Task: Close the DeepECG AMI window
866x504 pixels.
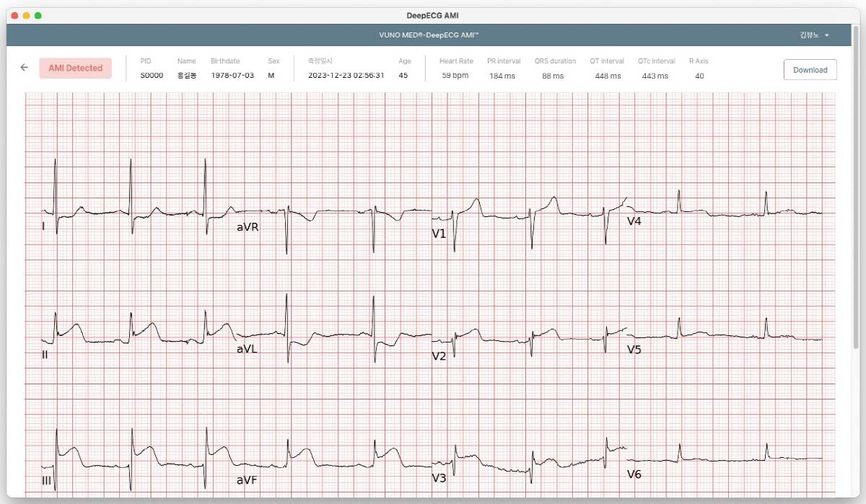Action: point(14,15)
